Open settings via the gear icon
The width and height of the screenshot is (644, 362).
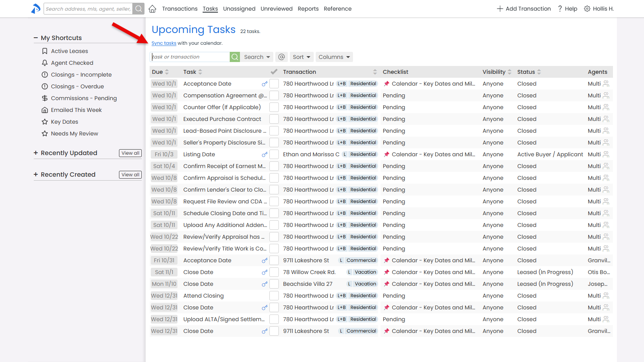587,9
